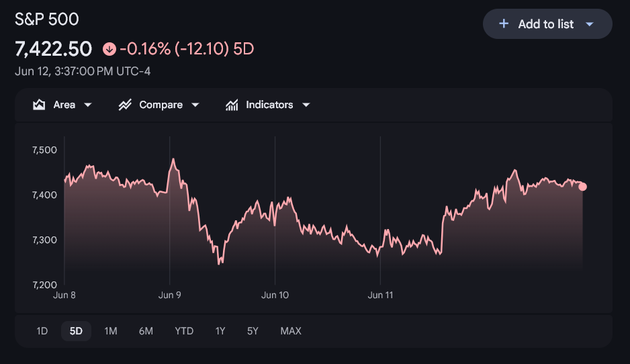Open the Add to list dropdown arrow
The image size is (630, 364).
[x=590, y=24]
